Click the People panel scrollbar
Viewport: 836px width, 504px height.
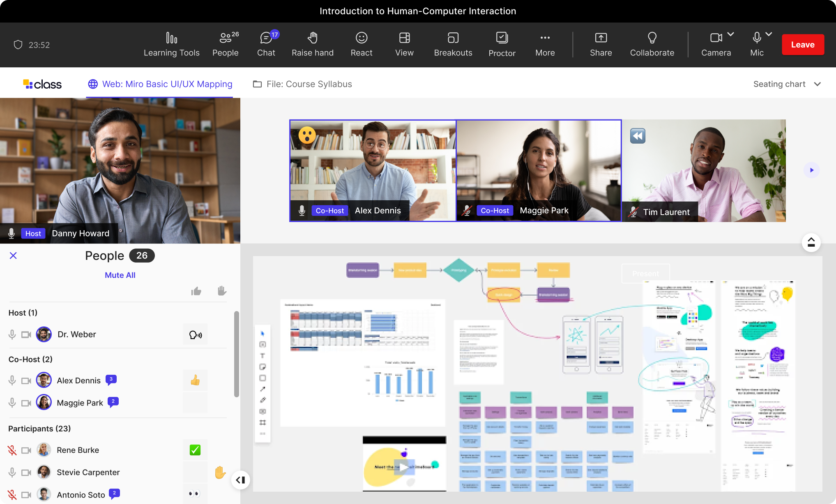pyautogui.click(x=236, y=354)
